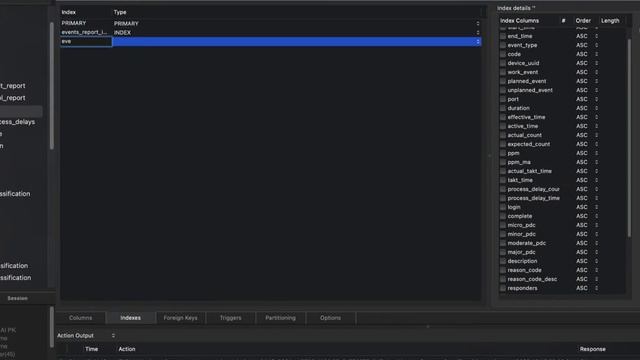The width and height of the screenshot is (640, 360).
Task: Click the INDEX type cell
Action: pos(122,33)
